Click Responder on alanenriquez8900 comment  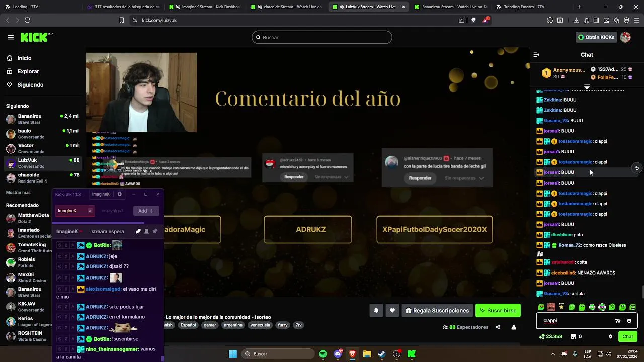point(420,178)
